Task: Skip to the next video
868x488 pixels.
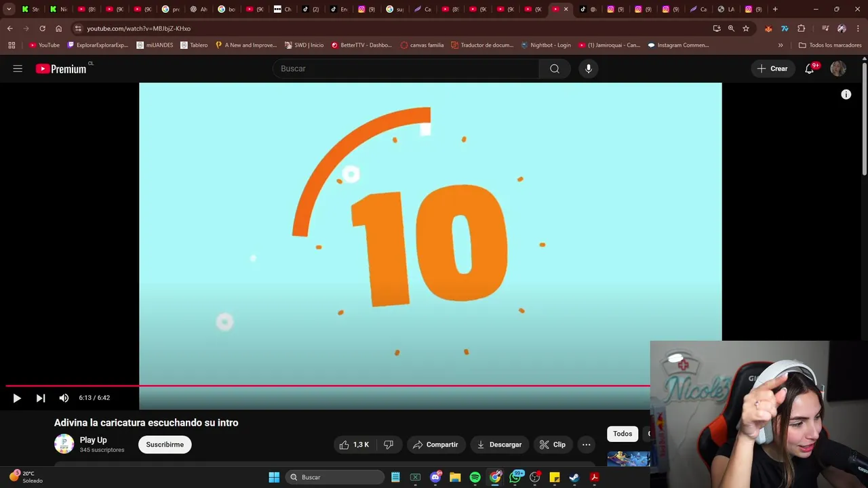Action: tap(41, 398)
